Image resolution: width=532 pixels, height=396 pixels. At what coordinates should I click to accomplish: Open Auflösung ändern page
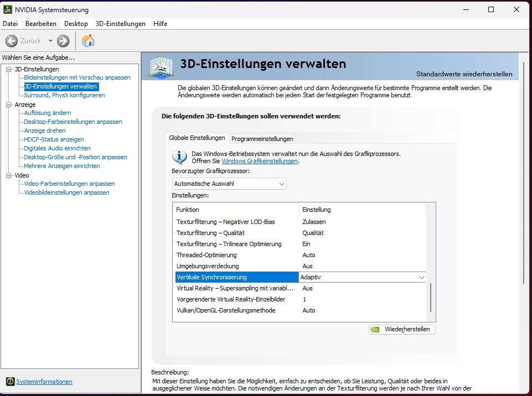coord(48,113)
